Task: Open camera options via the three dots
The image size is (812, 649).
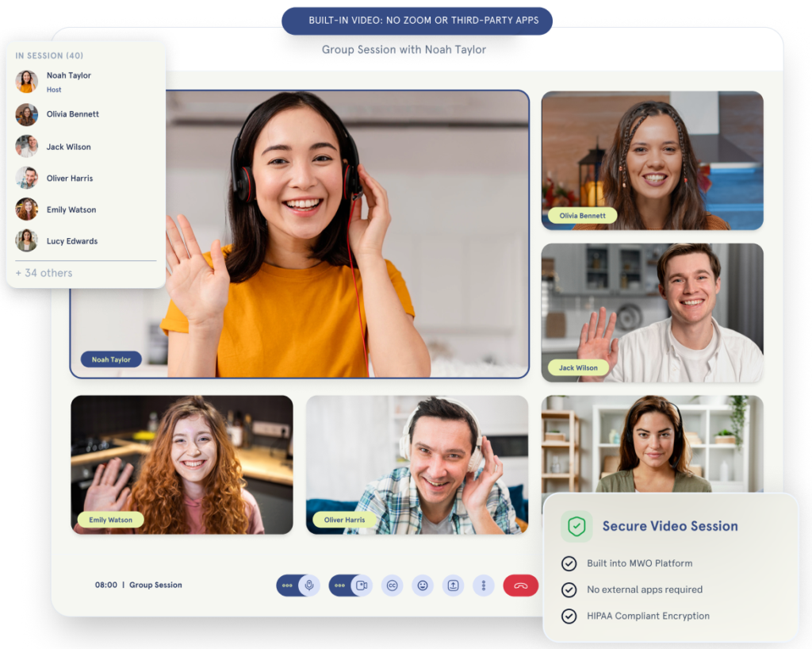Action: 339,586
